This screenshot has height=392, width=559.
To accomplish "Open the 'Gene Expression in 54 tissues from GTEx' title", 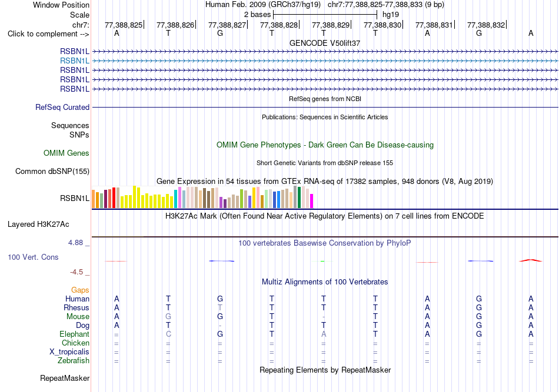I will [x=325, y=182].
